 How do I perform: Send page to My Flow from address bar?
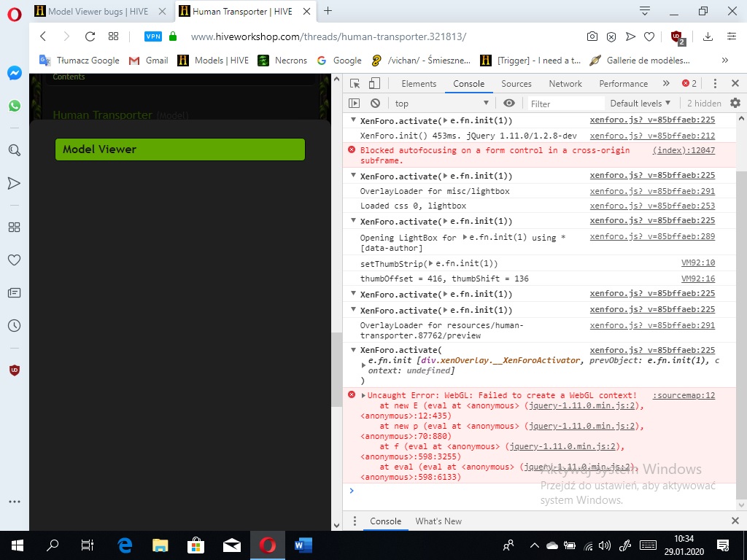pos(630,36)
